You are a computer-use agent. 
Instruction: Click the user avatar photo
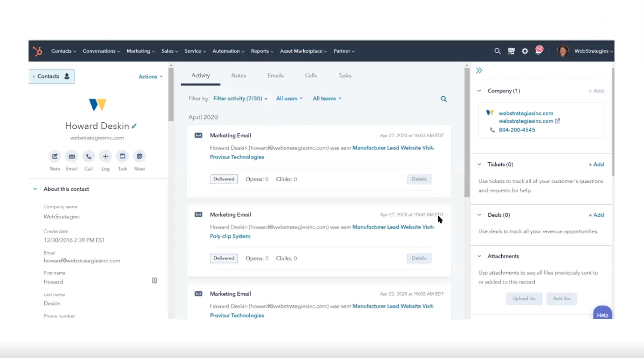[x=563, y=51]
